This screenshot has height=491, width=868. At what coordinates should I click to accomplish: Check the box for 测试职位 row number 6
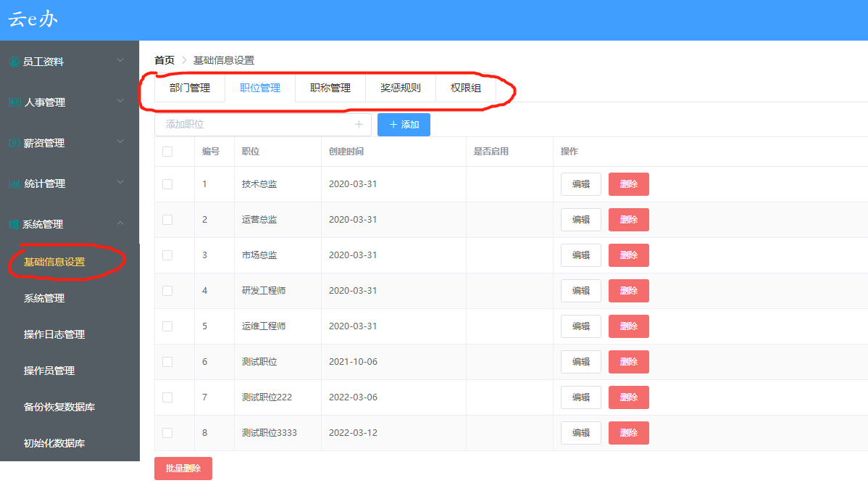[x=167, y=361]
